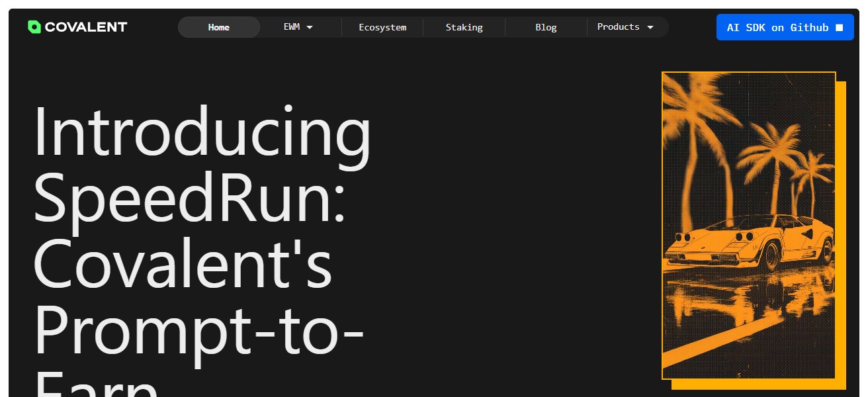Open the Products menu item
The width and height of the screenshot is (868, 397).
click(618, 27)
